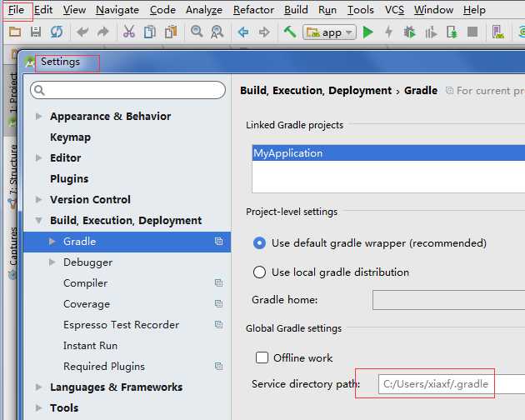Click the Paste clipboard icon
The image size is (525, 420).
[x=171, y=32]
